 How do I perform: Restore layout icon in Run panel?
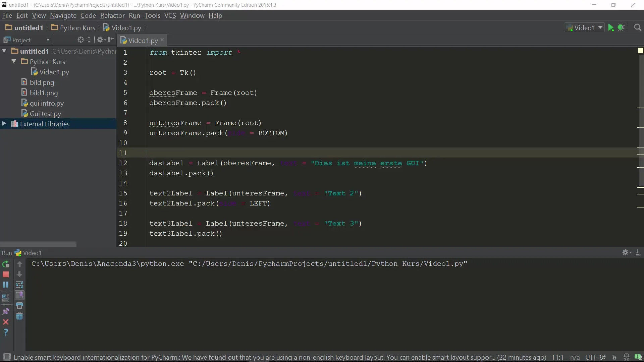[x=6, y=298]
